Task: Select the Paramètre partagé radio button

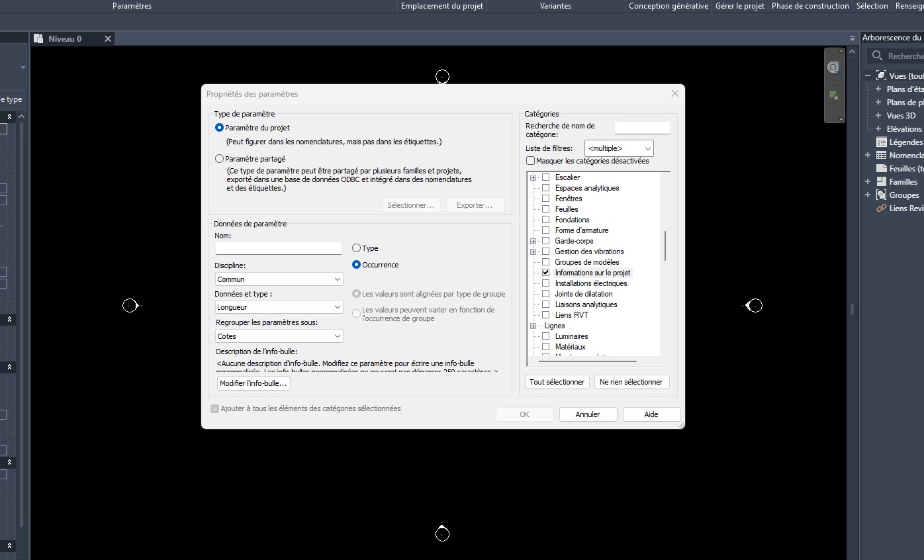Action: coord(220,159)
